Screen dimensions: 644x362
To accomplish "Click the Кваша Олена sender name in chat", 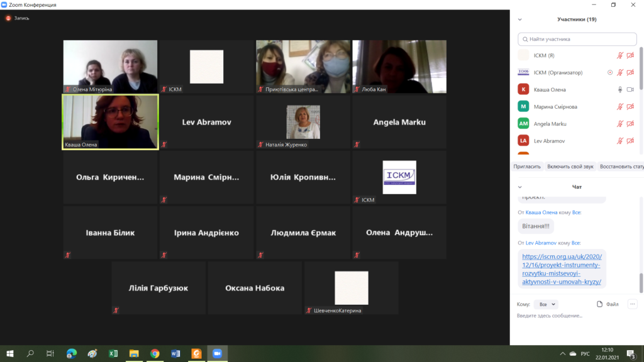I will (x=541, y=212).
